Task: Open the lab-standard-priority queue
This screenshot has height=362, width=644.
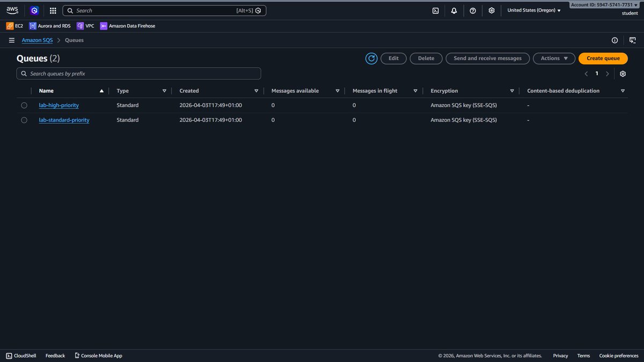Action: [x=64, y=120]
